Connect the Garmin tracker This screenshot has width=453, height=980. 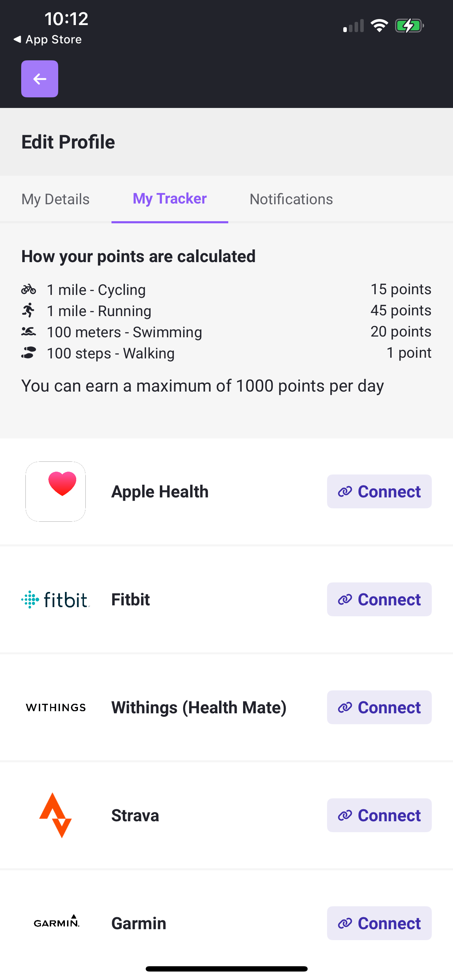379,923
